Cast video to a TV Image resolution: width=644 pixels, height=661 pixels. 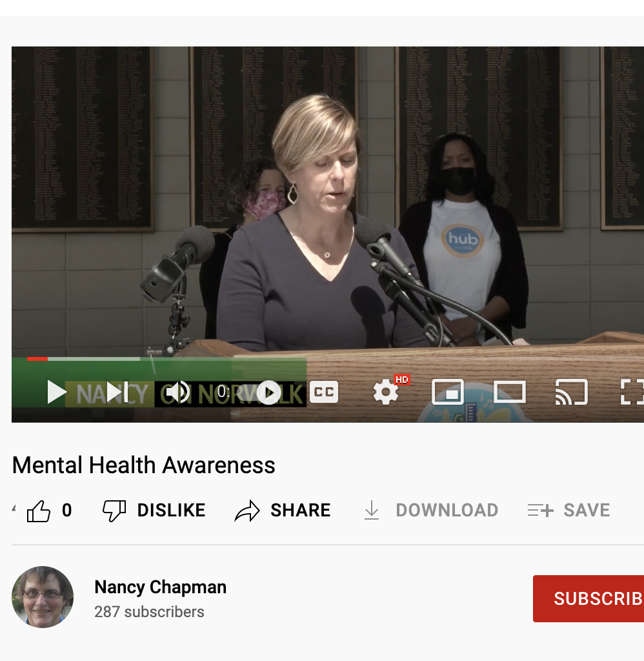[x=571, y=392]
